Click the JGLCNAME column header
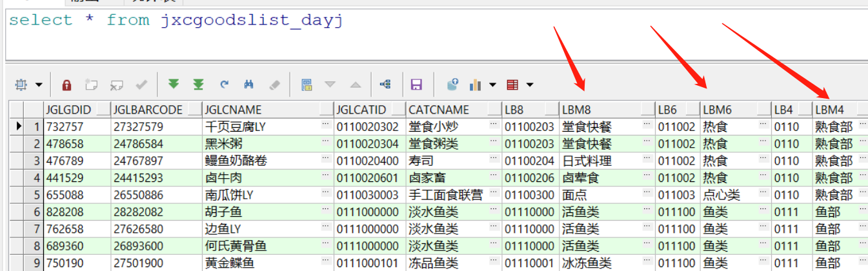This screenshot has width=868, height=271. coord(267,109)
